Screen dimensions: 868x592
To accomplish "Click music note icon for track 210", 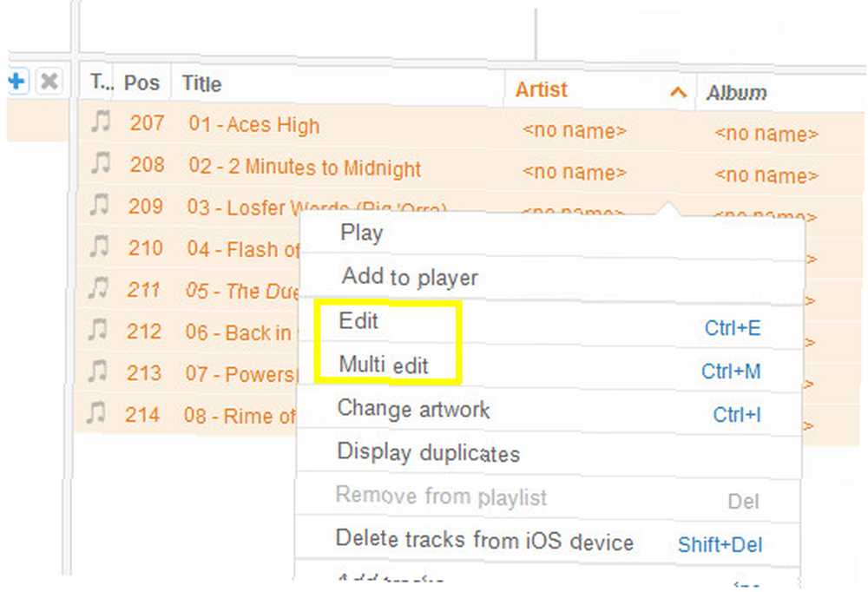I will (x=100, y=247).
